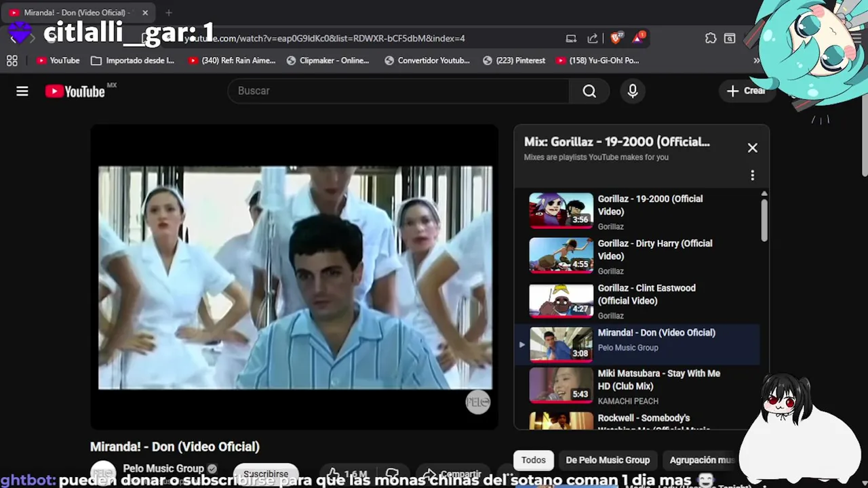Screen dimensions: 868x488
Task: Open the Pelo Music Group channel below video
Action: (x=163, y=468)
